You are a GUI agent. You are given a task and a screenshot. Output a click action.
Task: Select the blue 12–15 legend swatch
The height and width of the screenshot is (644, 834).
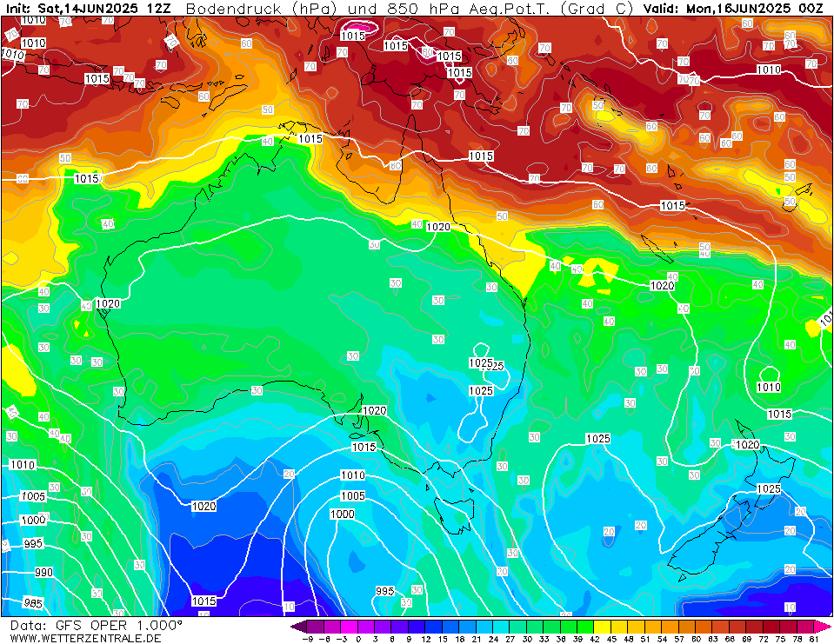pos(433,626)
